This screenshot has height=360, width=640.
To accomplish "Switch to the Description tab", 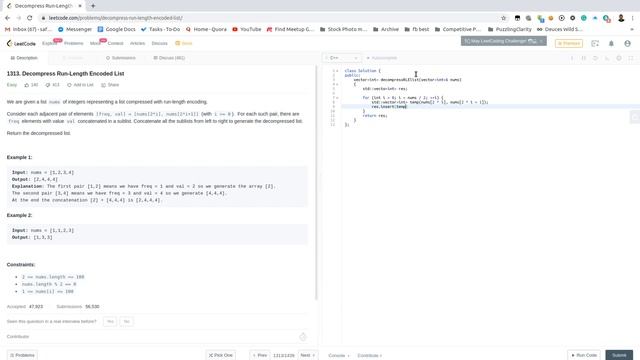I will pos(24,58).
